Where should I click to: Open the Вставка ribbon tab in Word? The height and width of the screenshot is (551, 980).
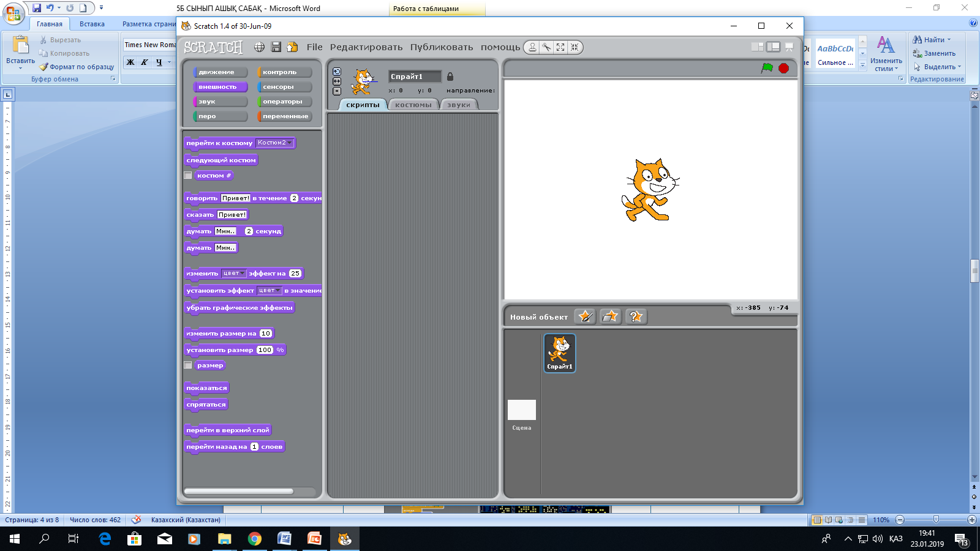coord(92,24)
